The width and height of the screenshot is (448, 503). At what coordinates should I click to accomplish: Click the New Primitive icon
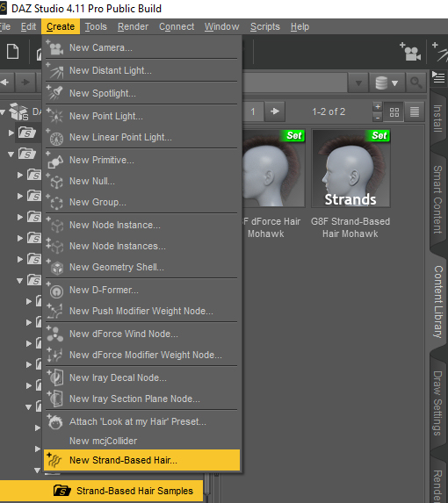point(55,160)
